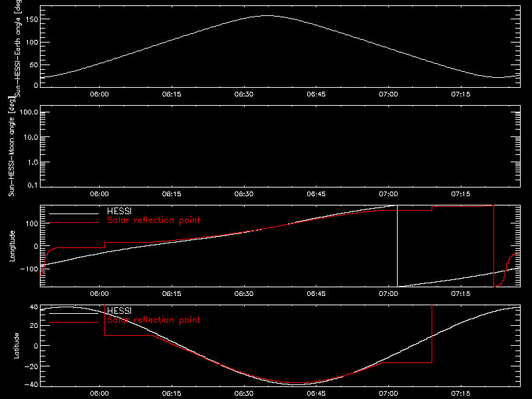Screen dimensions: 532x399
Task: Pick 06:00 label under the Moon angle plot
Action: pos(99,194)
